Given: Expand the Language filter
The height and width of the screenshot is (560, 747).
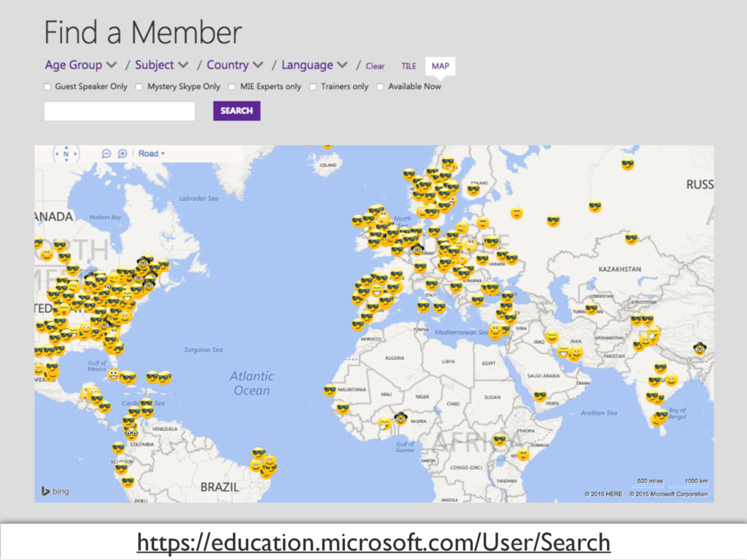Looking at the screenshot, I should coord(314,65).
